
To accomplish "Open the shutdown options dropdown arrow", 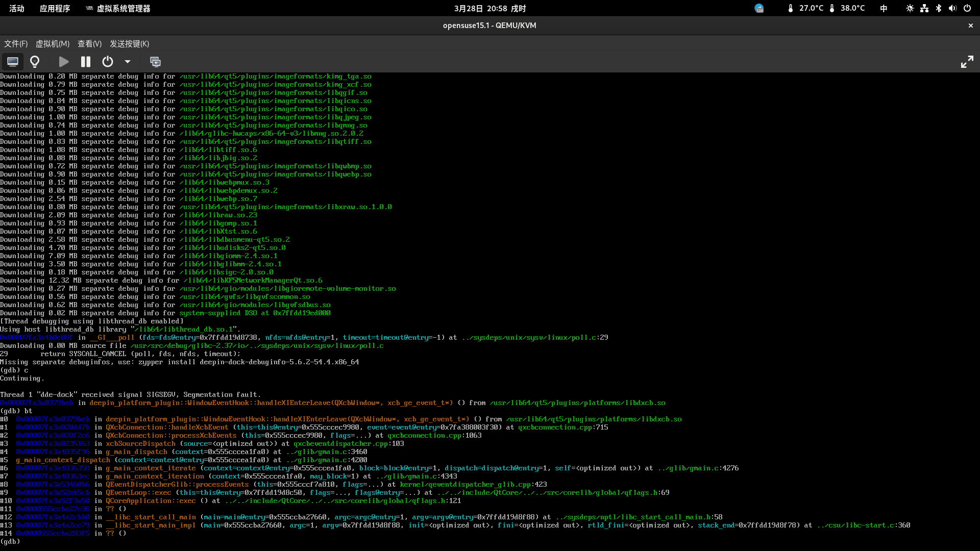I will pos(127,61).
